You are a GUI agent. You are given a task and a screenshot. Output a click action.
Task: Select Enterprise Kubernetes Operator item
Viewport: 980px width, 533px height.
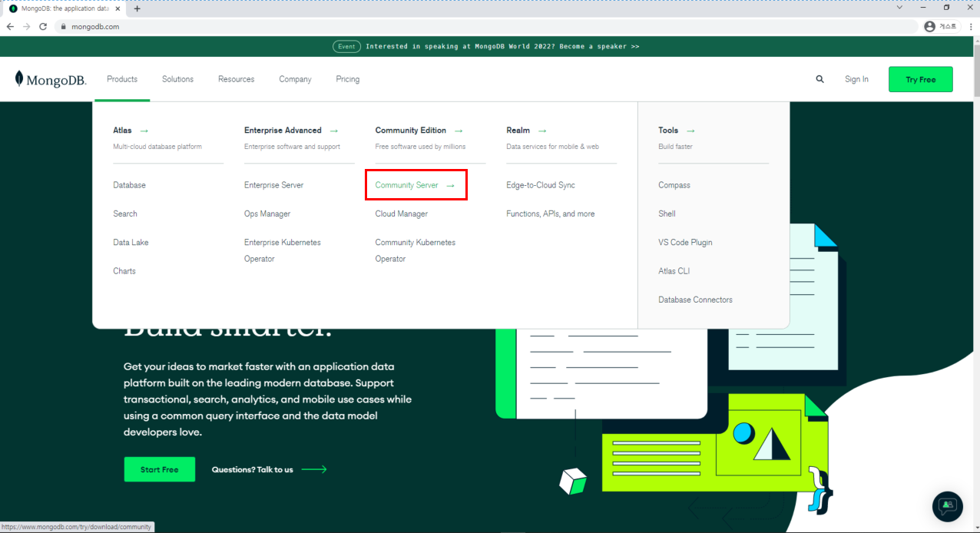(283, 250)
